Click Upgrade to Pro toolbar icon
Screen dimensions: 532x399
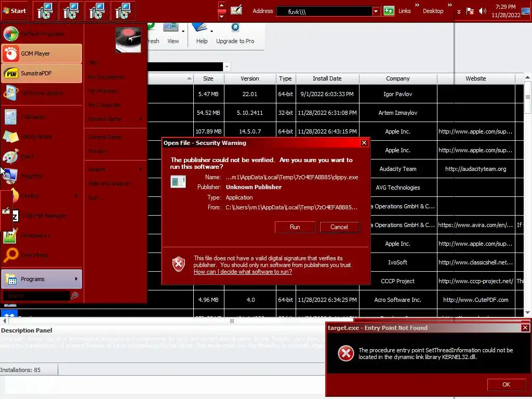click(235, 34)
